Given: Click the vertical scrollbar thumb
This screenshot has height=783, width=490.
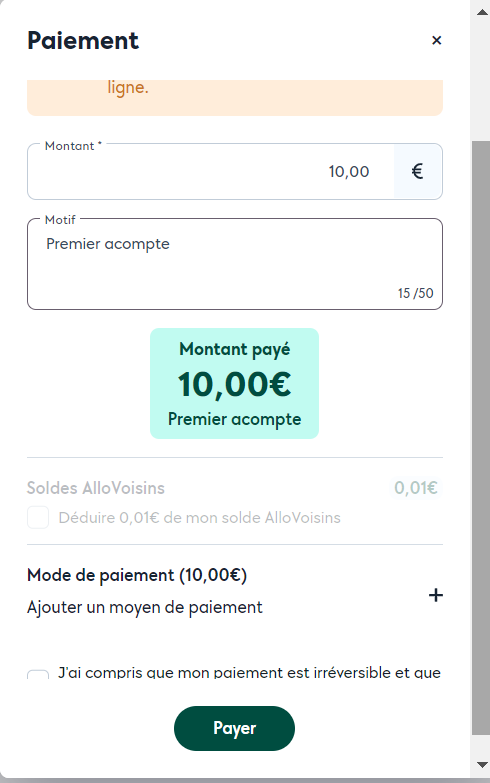Looking at the screenshot, I should [x=481, y=438].
